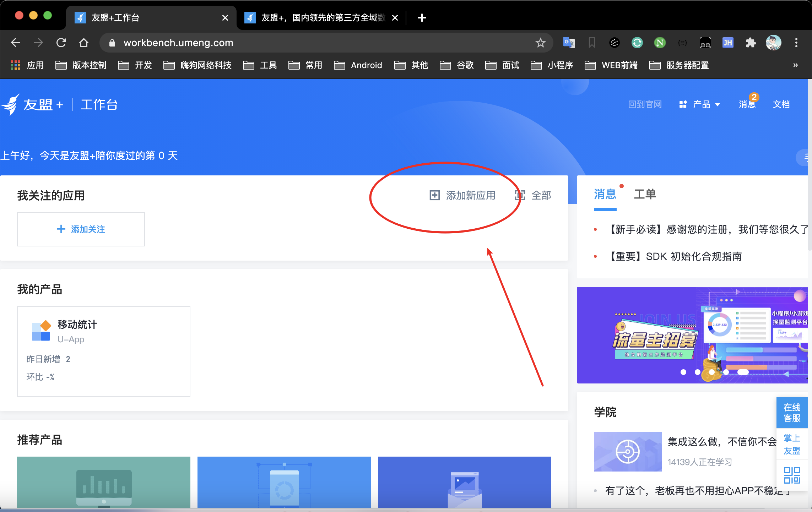
Task: Open the 有了这个,老板再也不用担心 article
Action: [698, 491]
